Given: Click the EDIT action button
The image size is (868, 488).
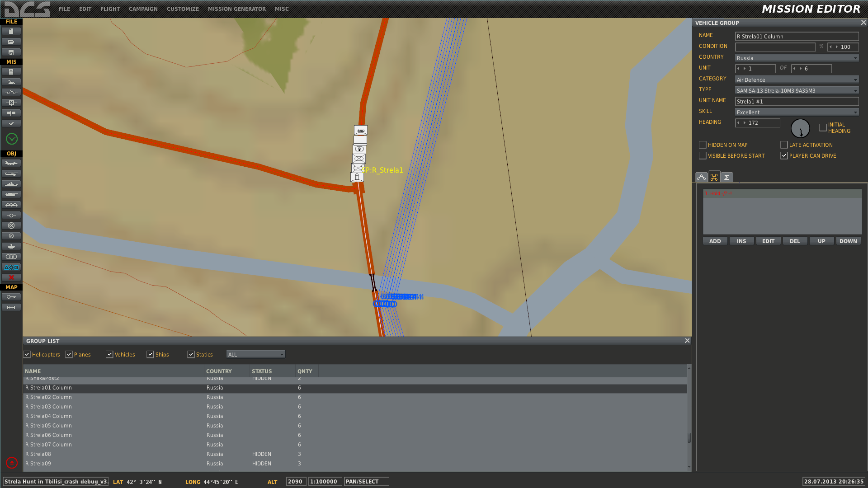Looking at the screenshot, I should point(768,241).
